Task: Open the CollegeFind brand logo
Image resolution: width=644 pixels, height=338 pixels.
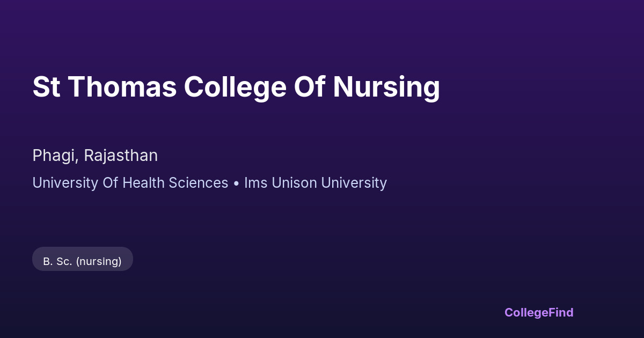Action: [x=539, y=312]
